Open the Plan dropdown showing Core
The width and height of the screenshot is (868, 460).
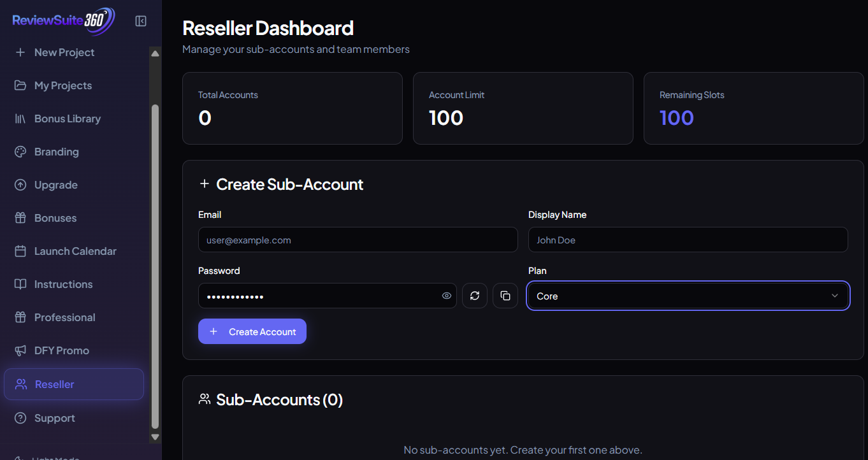click(688, 296)
